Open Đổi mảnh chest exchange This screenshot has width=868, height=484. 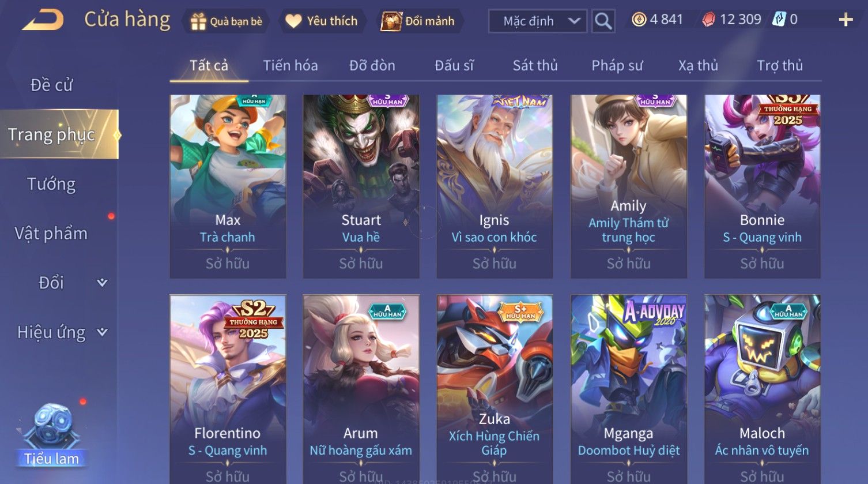pyautogui.click(x=391, y=21)
